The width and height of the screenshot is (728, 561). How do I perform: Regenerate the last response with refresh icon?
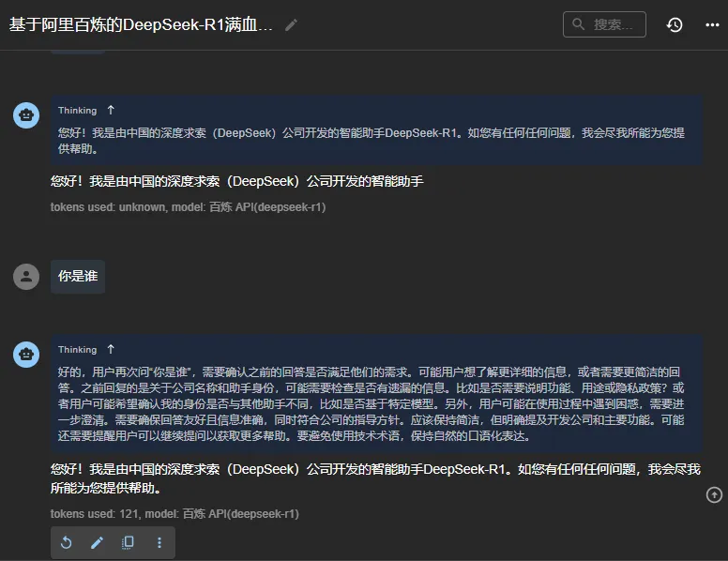point(67,542)
